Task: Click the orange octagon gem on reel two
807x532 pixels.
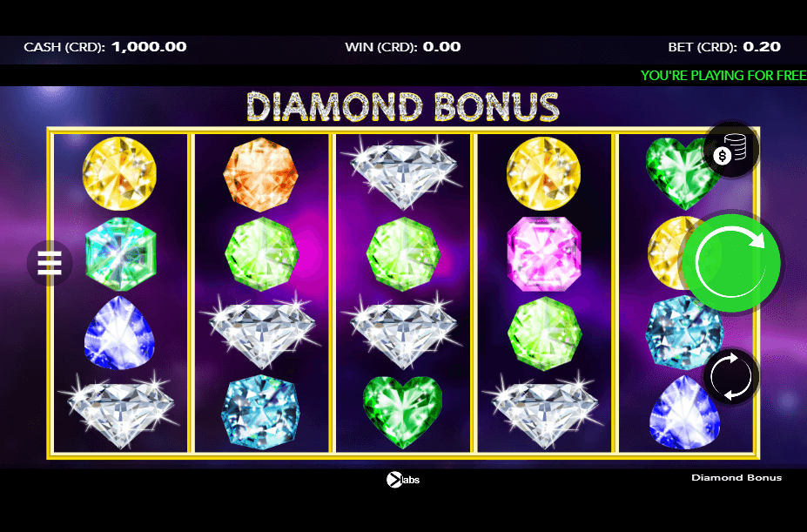Action: [x=261, y=174]
